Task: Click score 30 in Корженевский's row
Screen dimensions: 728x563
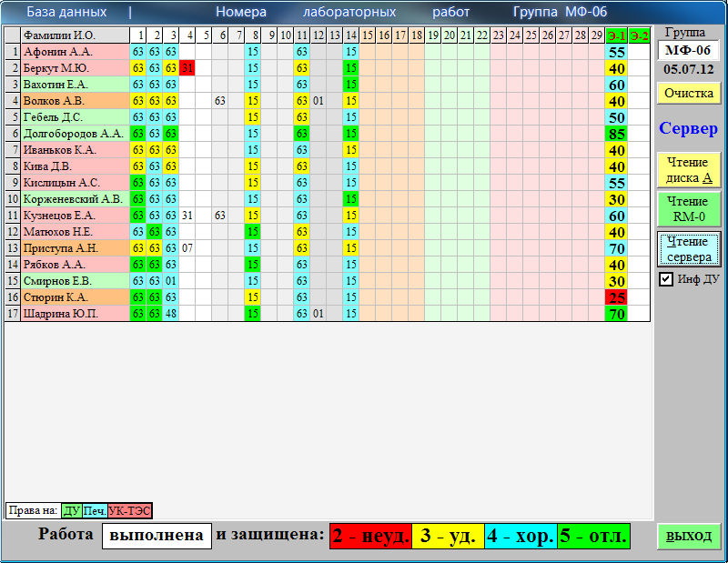Action: [617, 199]
